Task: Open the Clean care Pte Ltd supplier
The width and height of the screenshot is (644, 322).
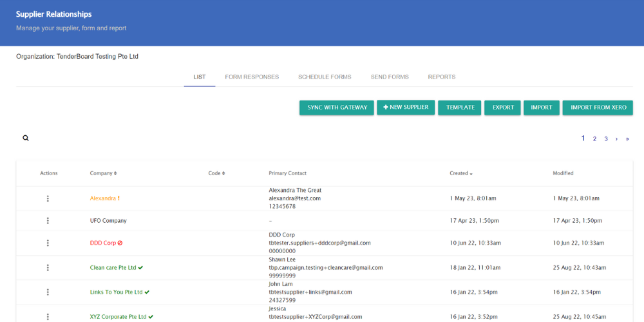Action: 113,268
